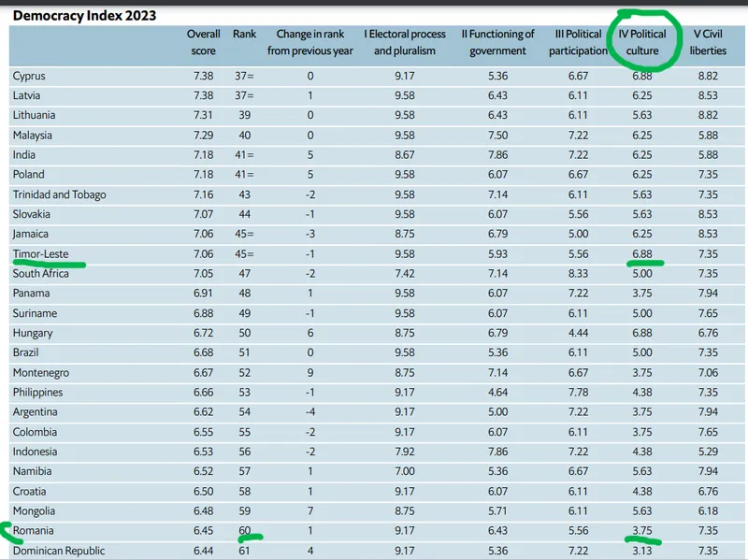Select the Civil liberties column header
Screen dimensions: 748x560
[708, 42]
